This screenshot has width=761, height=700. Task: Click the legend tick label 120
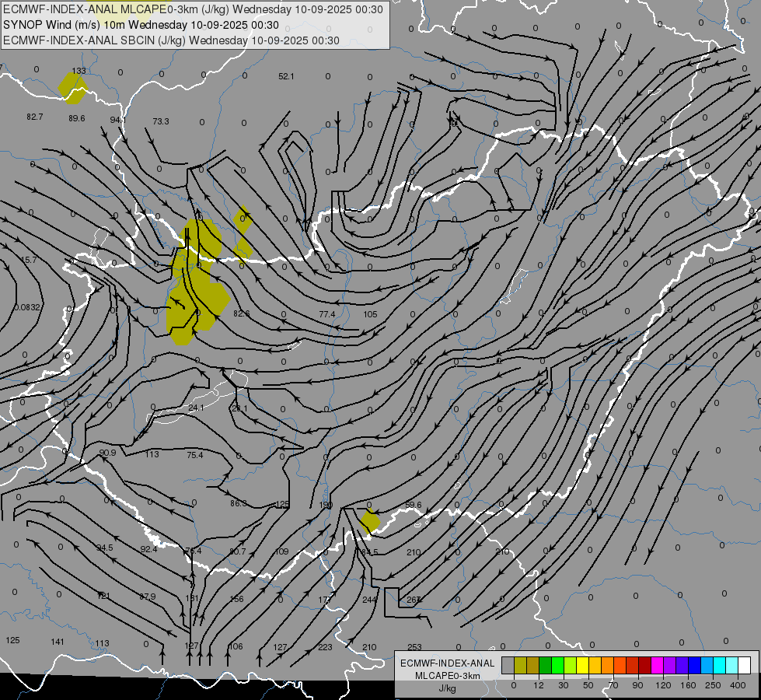pos(663,685)
